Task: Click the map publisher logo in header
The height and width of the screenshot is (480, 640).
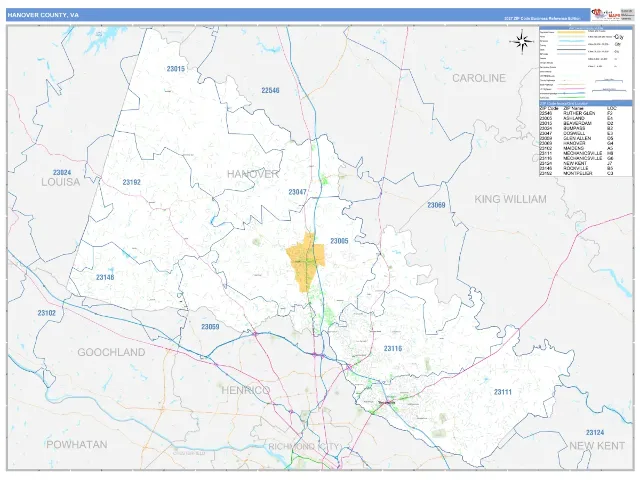Action: tap(606, 14)
